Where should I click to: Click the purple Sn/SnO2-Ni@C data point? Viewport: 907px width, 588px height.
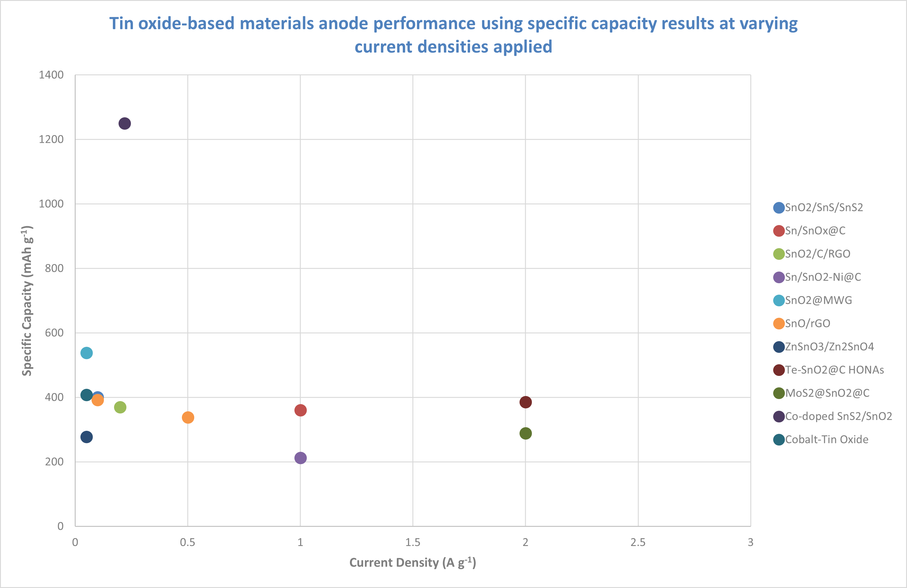coord(300,458)
